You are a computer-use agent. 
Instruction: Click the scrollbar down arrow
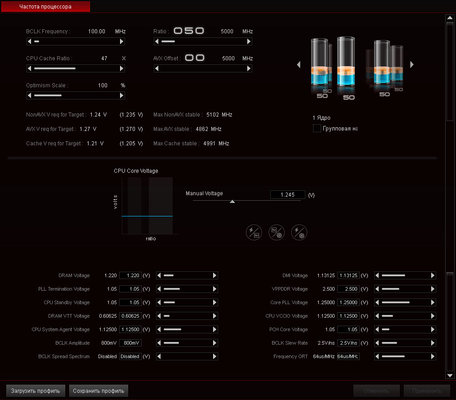(x=449, y=376)
